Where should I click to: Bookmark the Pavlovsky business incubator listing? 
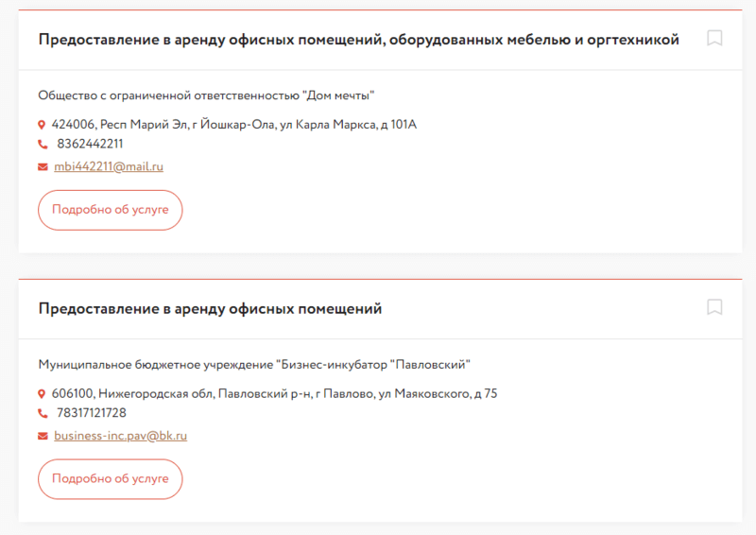pyautogui.click(x=714, y=307)
